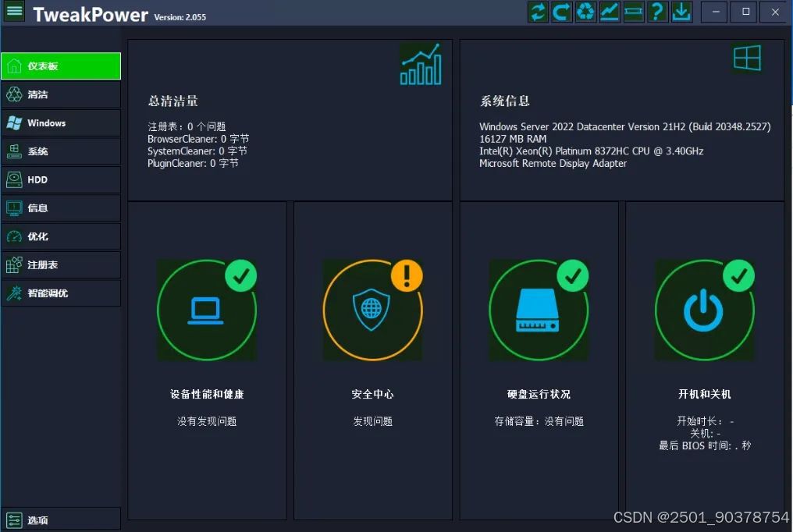Click the 清洁 recycle icon in the sidebar
Viewport: 793px width, 532px height.
click(x=14, y=94)
